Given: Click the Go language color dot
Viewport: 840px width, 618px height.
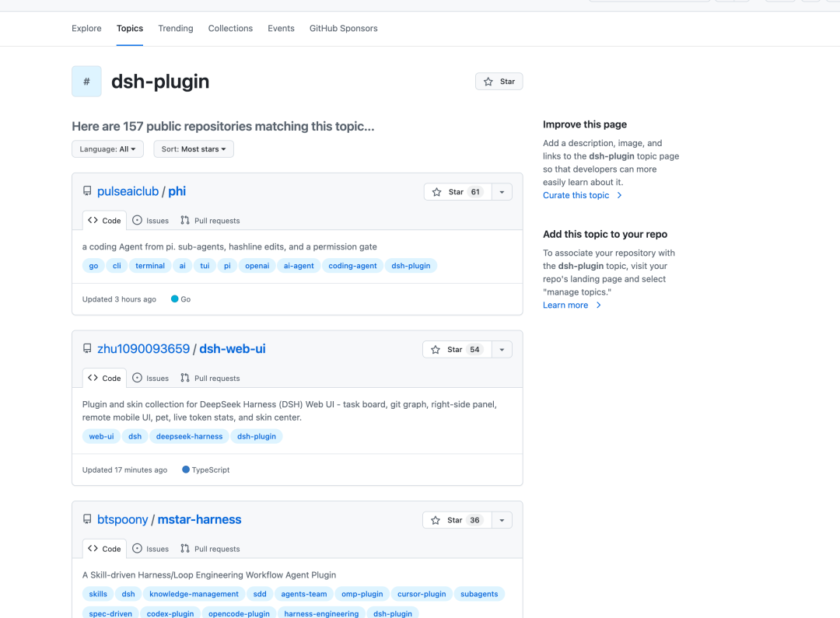Looking at the screenshot, I should pyautogui.click(x=175, y=299).
